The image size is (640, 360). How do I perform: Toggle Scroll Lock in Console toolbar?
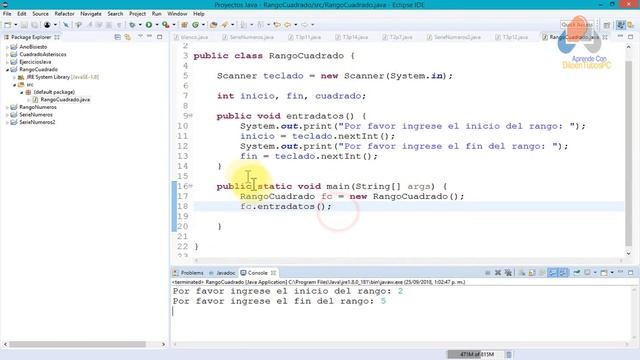tap(532, 273)
